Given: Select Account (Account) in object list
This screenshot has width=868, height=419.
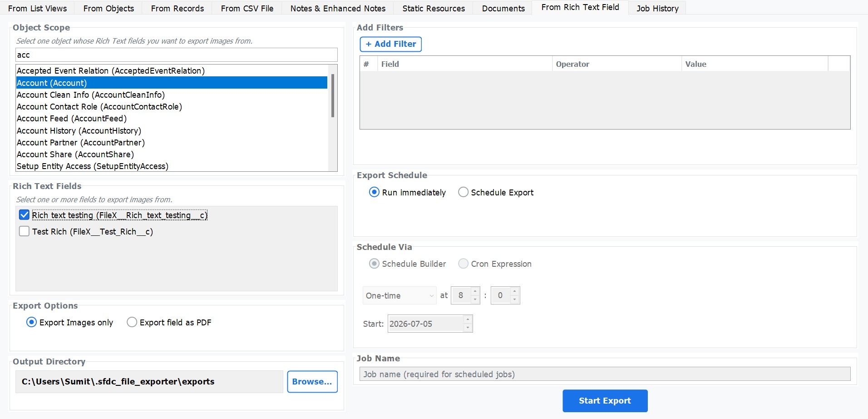Looking at the screenshot, I should [172, 83].
